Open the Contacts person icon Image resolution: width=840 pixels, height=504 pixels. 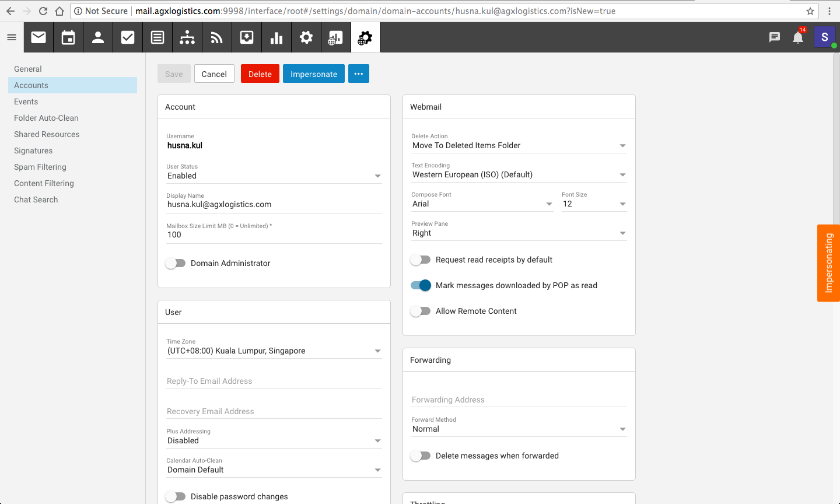click(98, 38)
